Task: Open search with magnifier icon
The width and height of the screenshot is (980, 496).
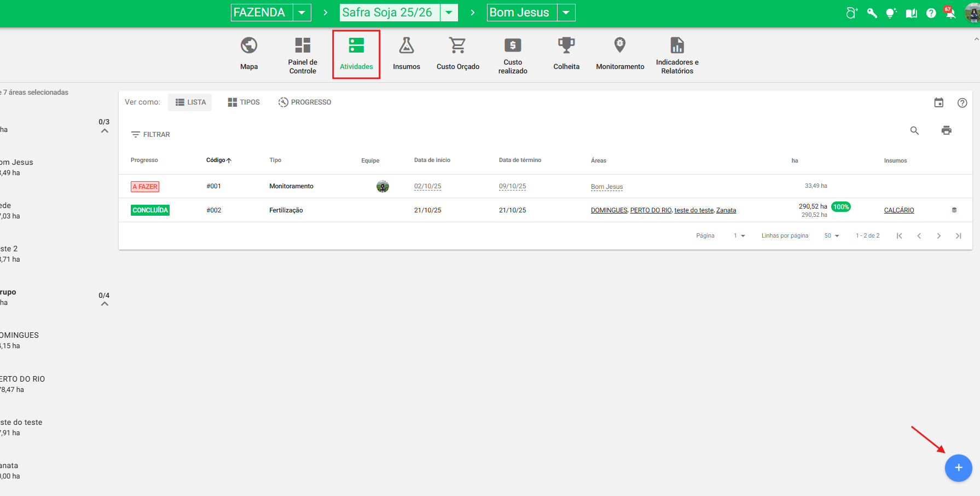Action: point(914,130)
